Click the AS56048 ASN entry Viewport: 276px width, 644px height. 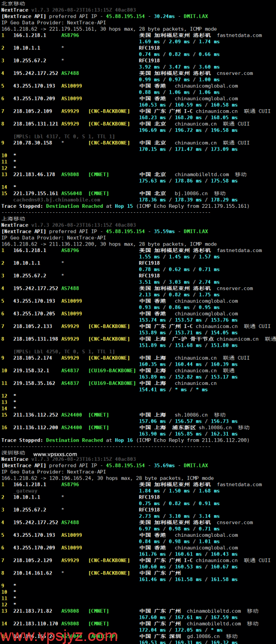point(72,193)
